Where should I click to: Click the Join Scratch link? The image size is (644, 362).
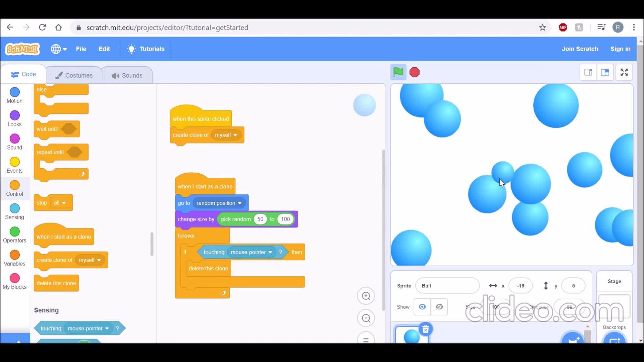point(580,49)
